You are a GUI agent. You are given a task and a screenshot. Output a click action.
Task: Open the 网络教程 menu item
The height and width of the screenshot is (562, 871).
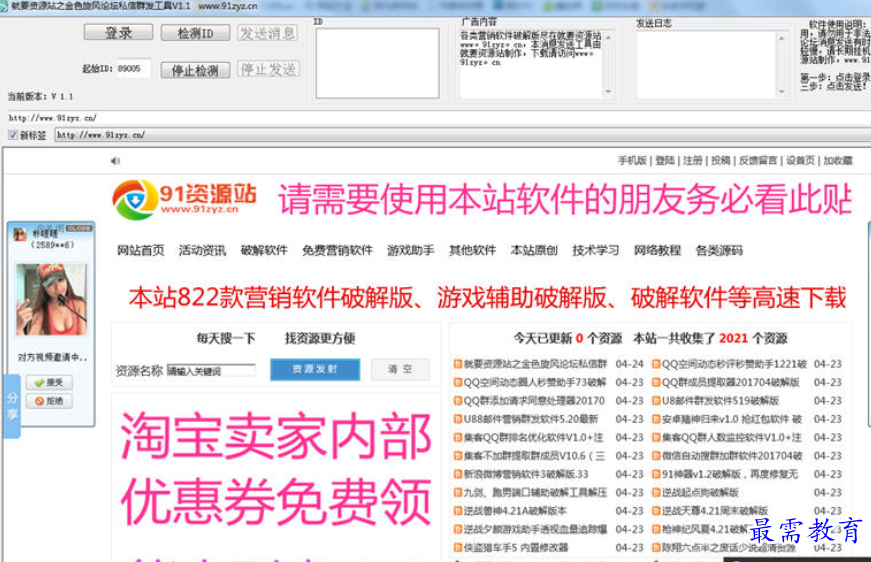[x=657, y=250]
